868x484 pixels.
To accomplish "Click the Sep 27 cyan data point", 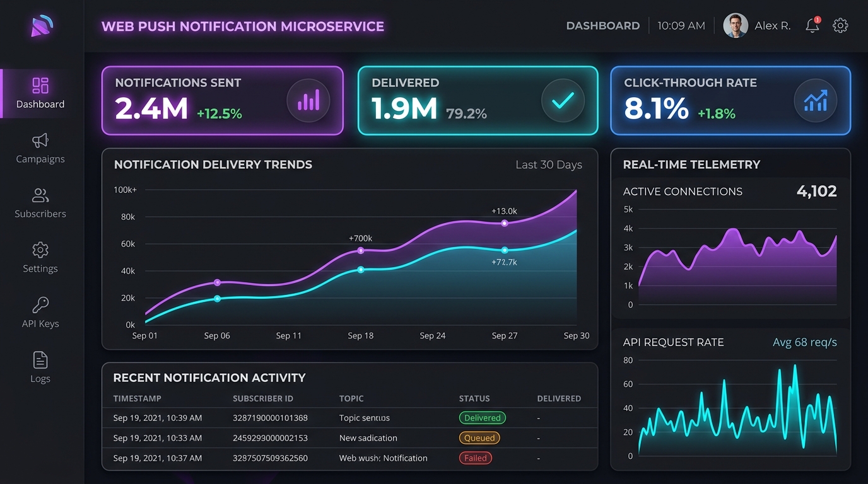I will point(505,250).
